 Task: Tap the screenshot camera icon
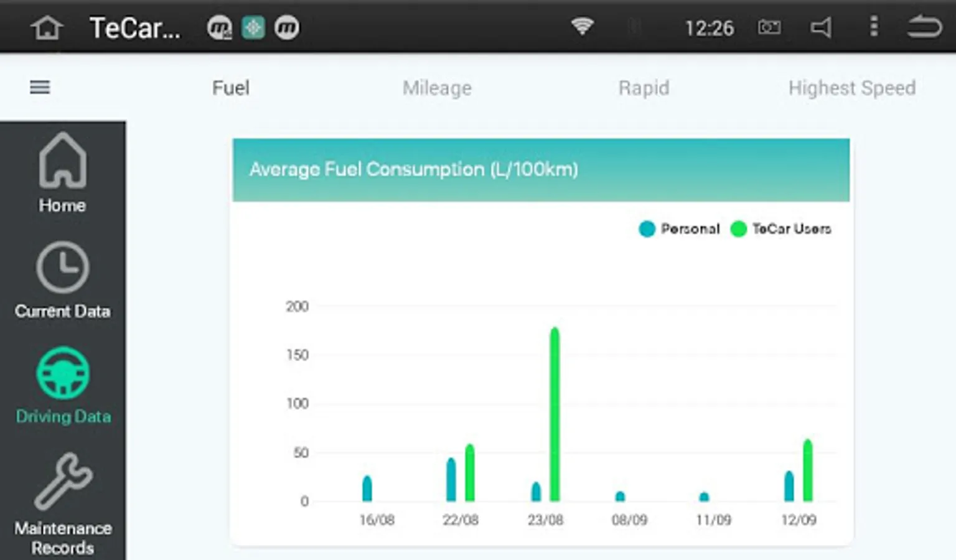(769, 27)
